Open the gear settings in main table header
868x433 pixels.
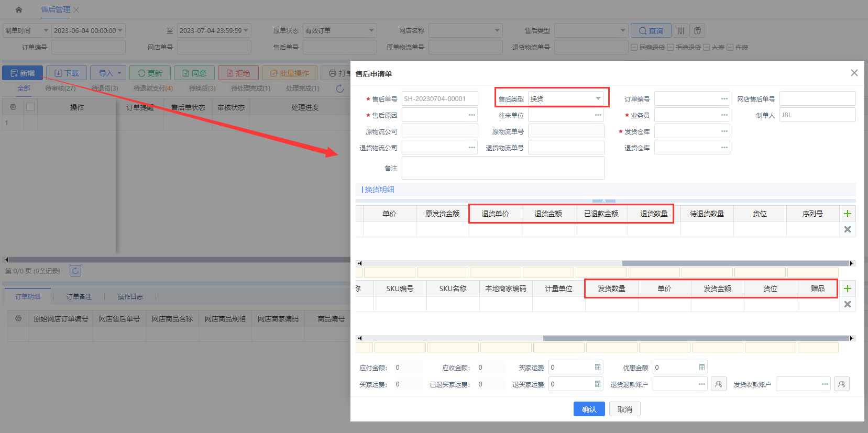[x=13, y=107]
